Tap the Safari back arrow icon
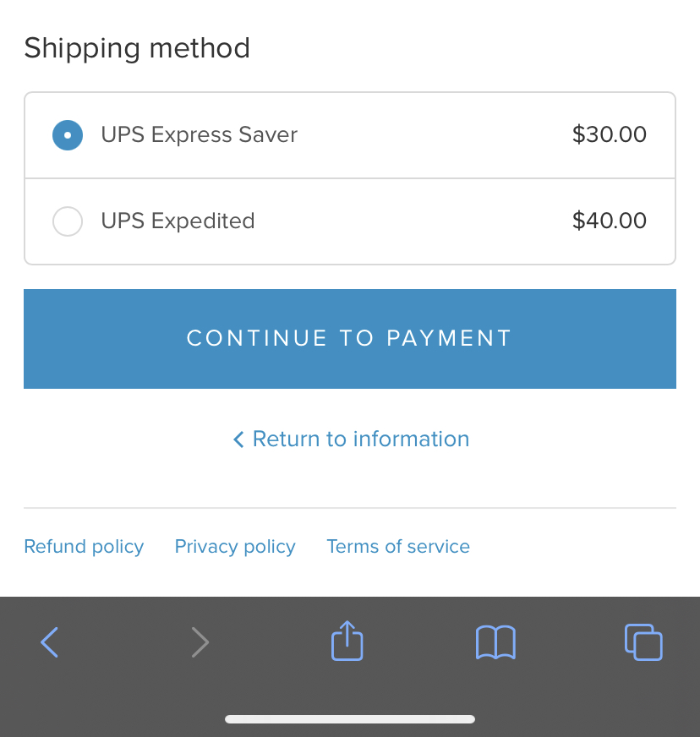700x737 pixels. coord(49,642)
